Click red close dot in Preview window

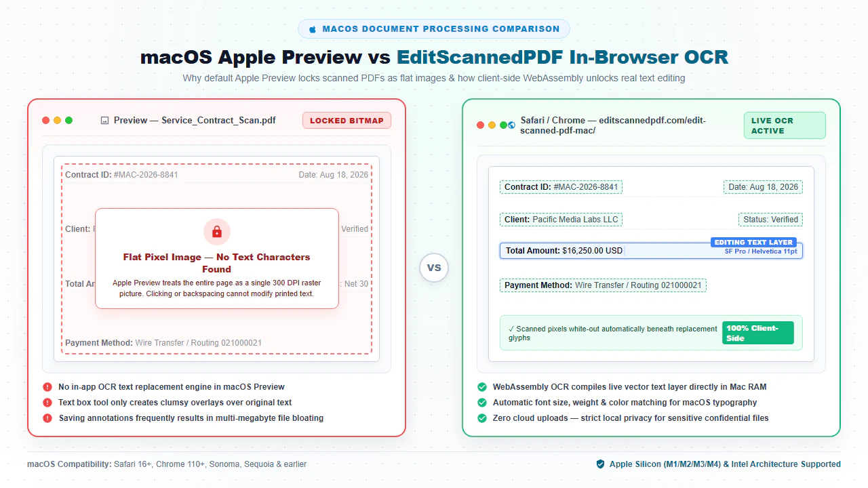(x=45, y=121)
